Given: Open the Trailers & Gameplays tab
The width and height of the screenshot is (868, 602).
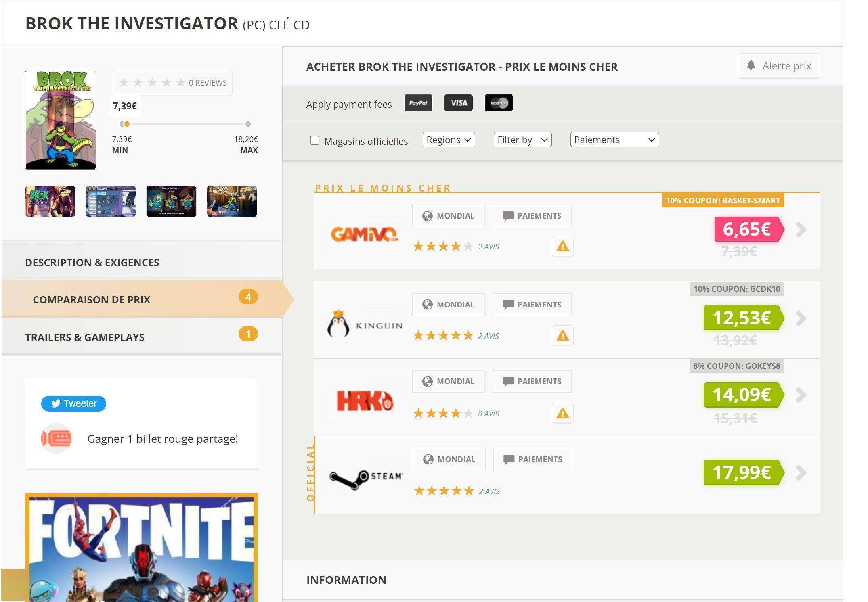Looking at the screenshot, I should click(x=142, y=337).
